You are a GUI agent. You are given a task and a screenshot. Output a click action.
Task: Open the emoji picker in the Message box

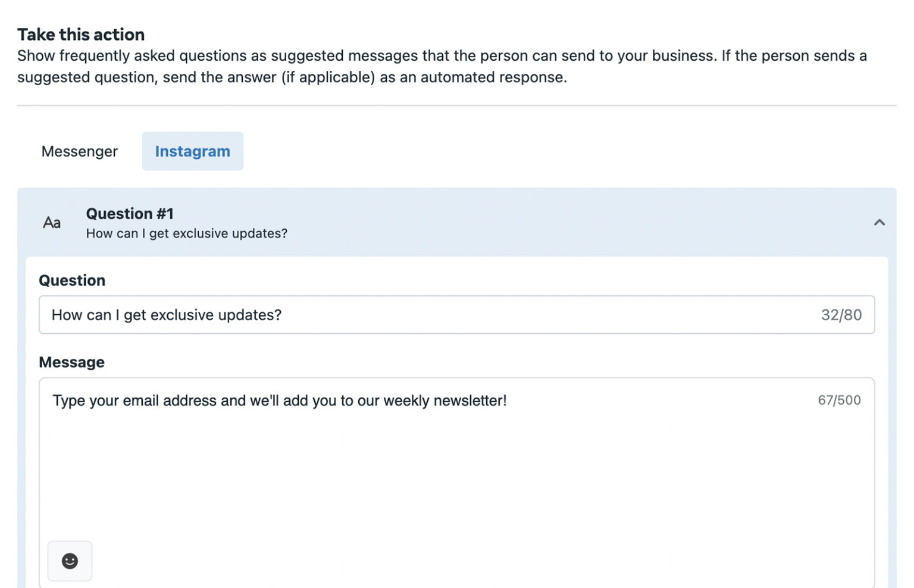70,561
